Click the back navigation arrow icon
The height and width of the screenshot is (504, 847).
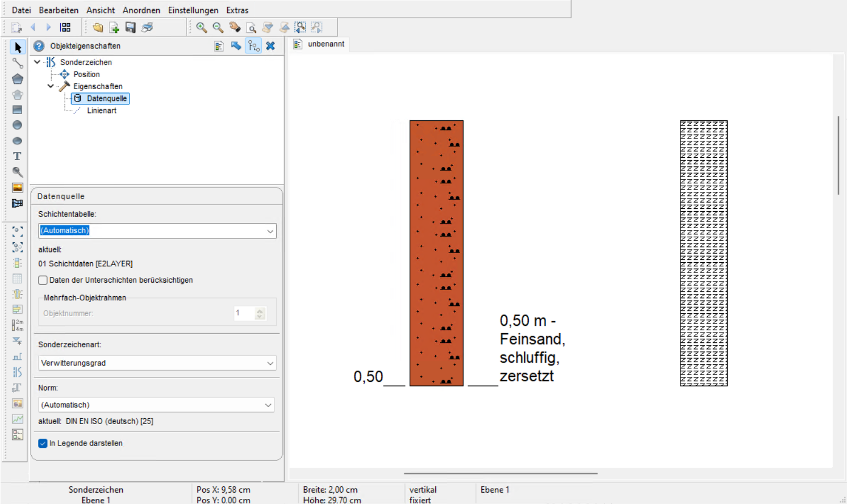33,27
